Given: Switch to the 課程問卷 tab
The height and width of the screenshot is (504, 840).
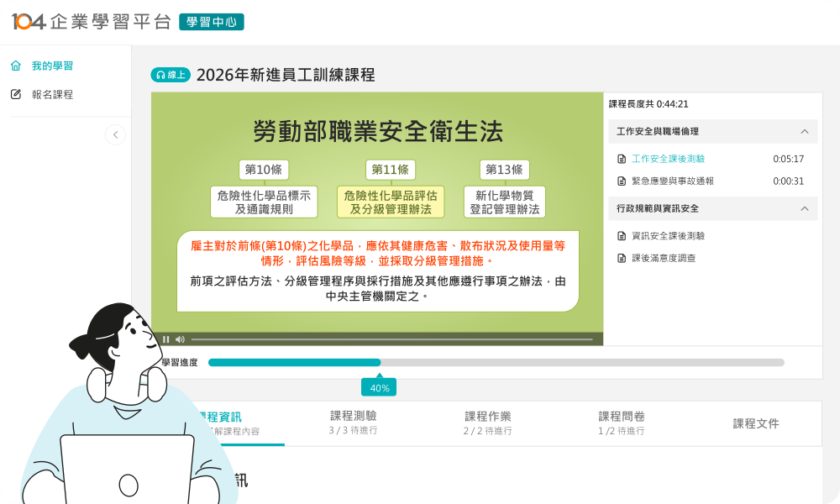Looking at the screenshot, I should 622,423.
